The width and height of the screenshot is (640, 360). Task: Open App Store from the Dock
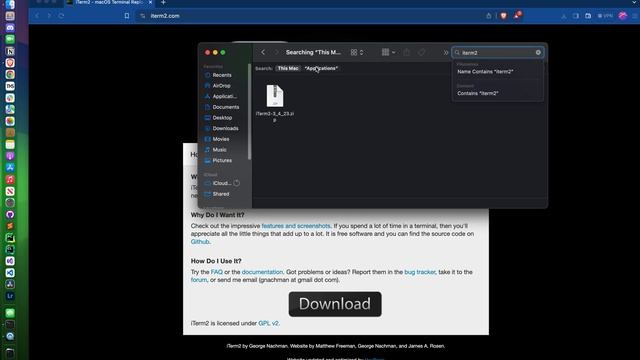point(10,168)
